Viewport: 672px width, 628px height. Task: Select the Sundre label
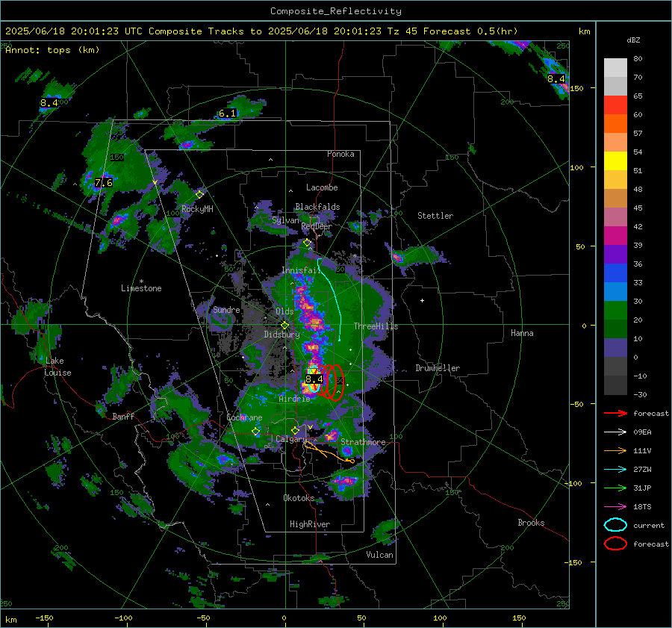(x=226, y=309)
